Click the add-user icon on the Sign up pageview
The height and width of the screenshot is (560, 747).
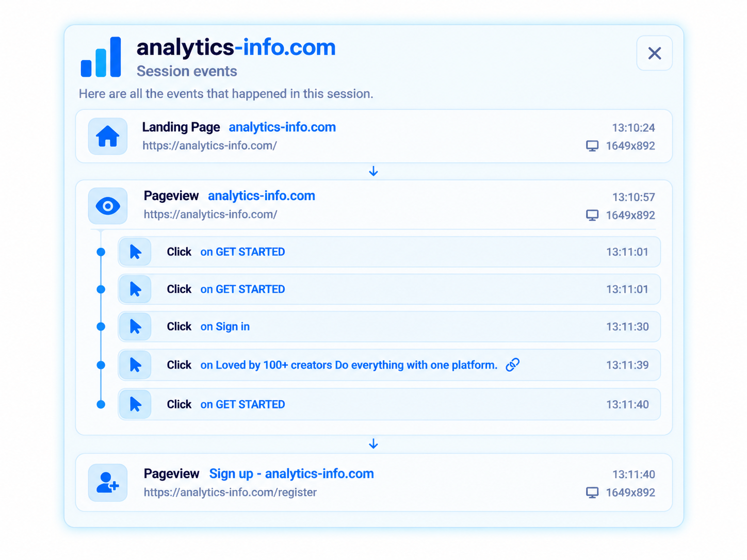pyautogui.click(x=108, y=483)
